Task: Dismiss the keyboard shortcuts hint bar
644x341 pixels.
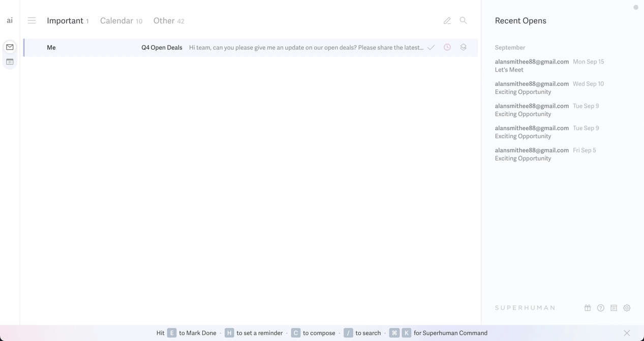Action: [627, 333]
